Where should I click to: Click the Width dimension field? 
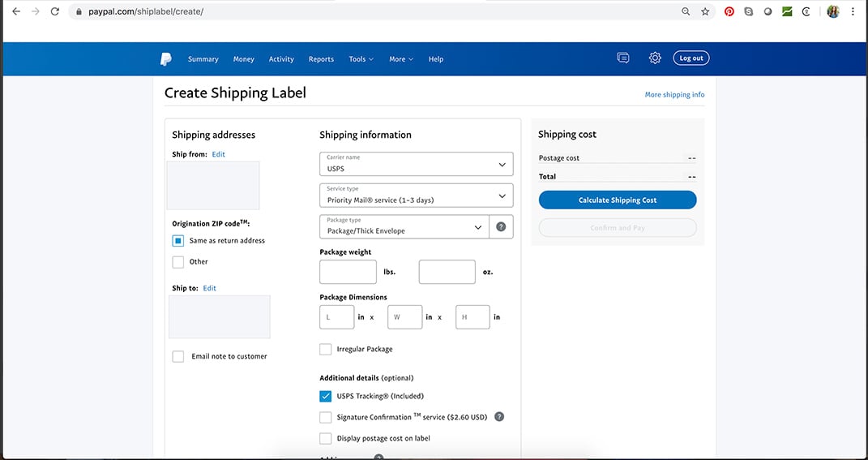click(x=404, y=317)
